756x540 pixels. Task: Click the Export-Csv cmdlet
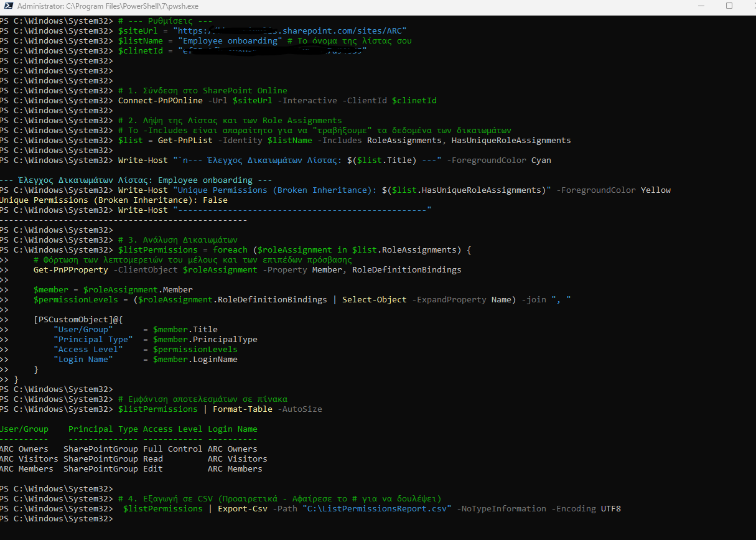[x=242, y=509]
